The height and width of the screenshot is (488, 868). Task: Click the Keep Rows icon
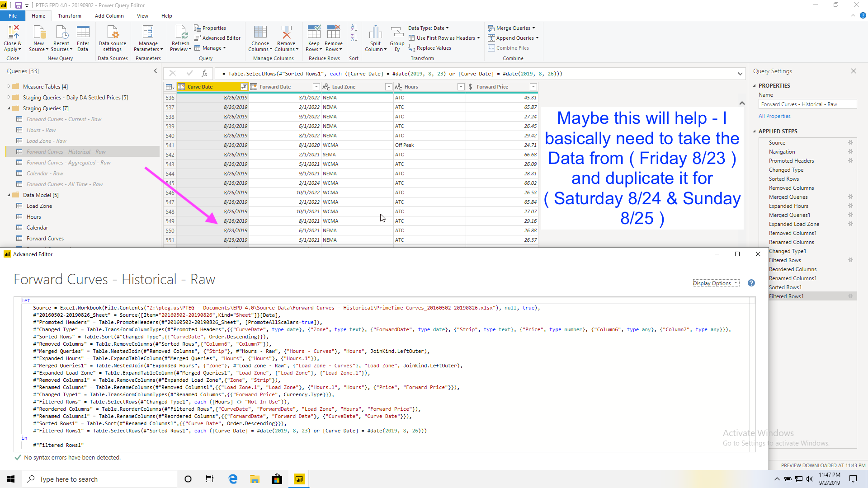coord(314,33)
